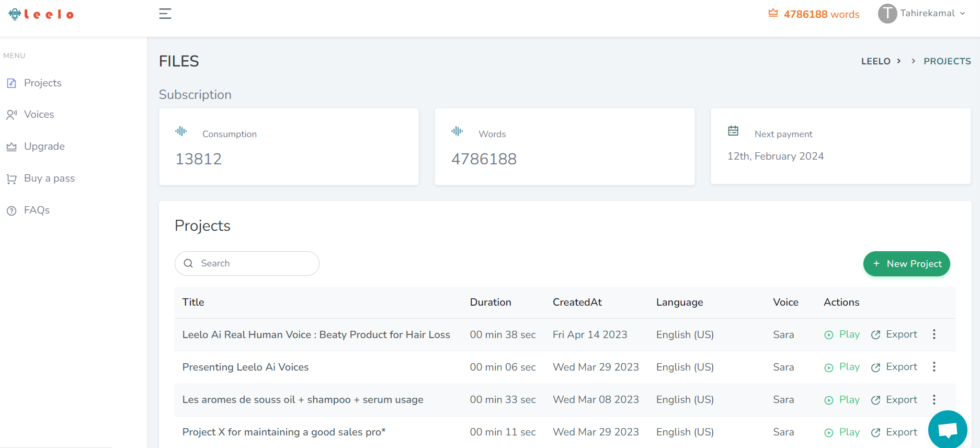Open the chat support bubble
Viewport: 980px width, 448px height.
click(948, 430)
